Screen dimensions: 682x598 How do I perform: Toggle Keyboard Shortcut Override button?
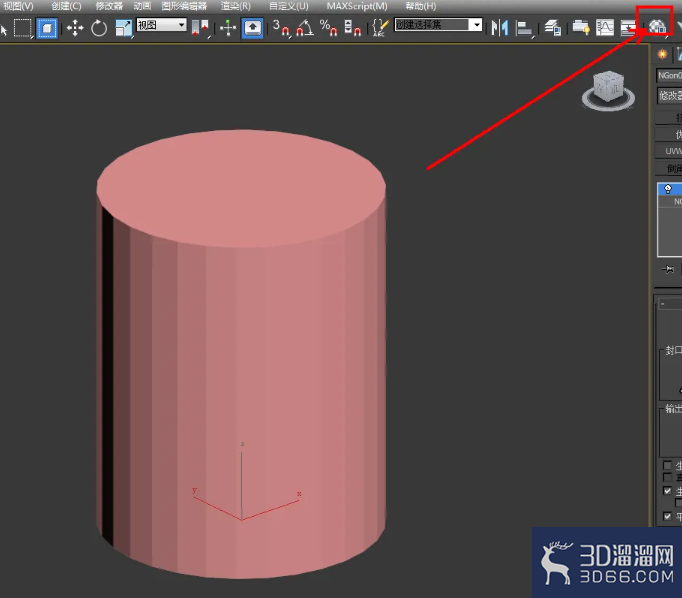(252, 28)
